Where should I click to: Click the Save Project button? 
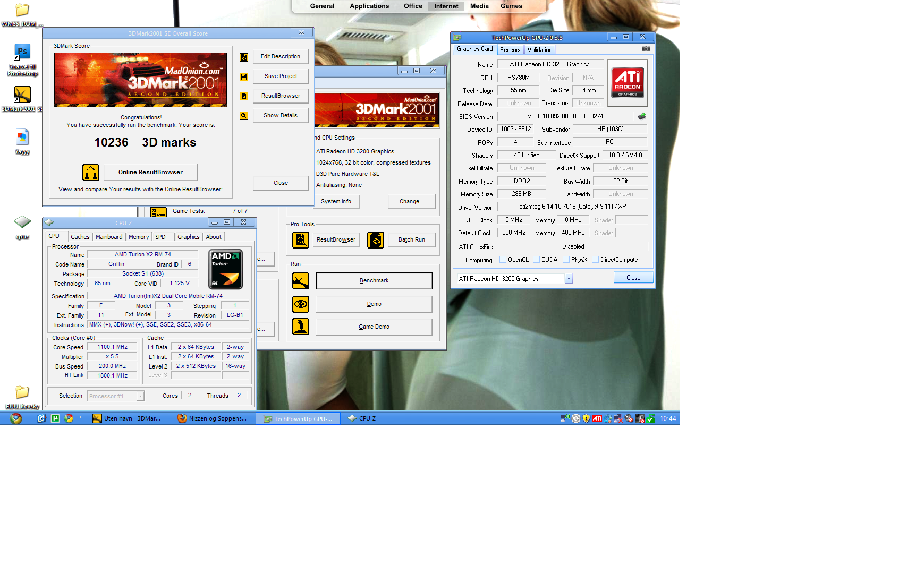pyautogui.click(x=281, y=76)
